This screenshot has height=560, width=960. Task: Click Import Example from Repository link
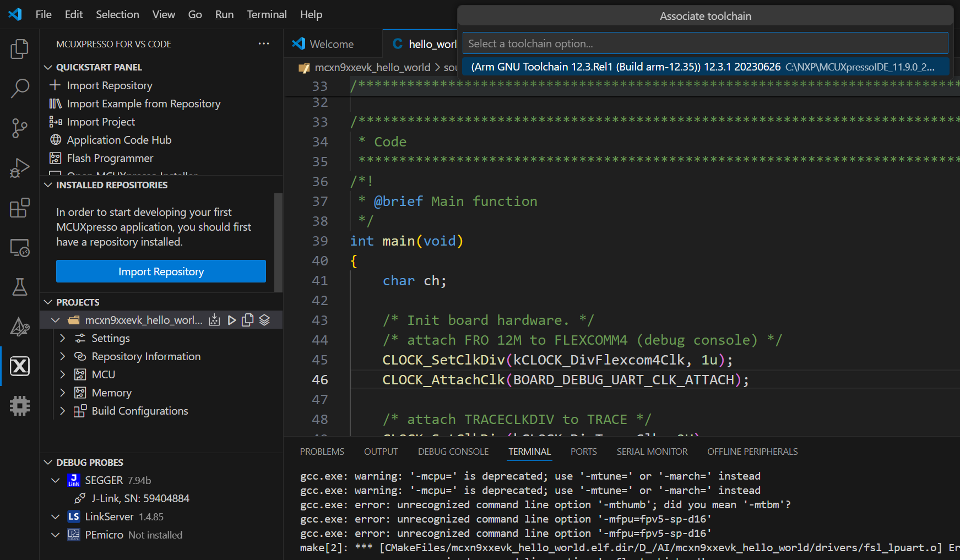pos(143,104)
